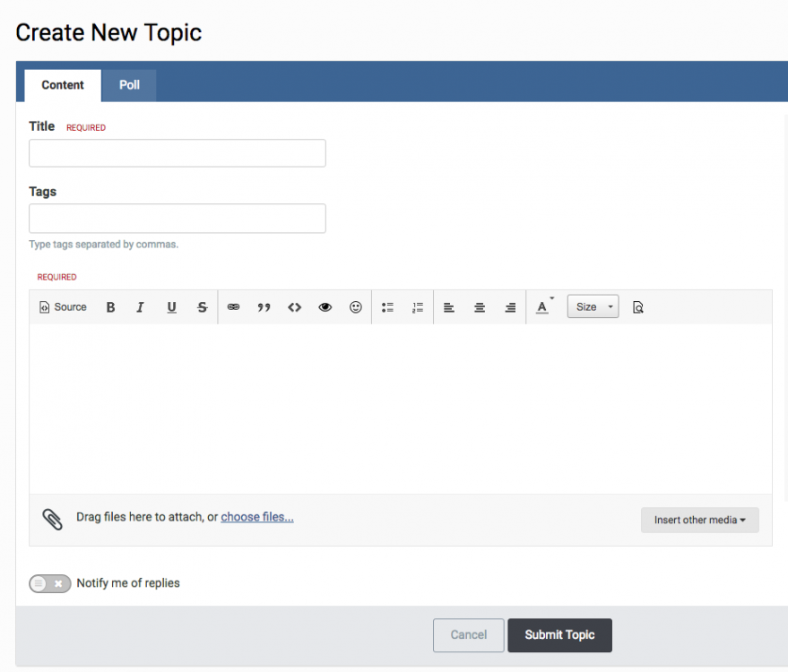Toggle Source view in editor toolbar
The height and width of the screenshot is (672, 788).
coord(63,306)
